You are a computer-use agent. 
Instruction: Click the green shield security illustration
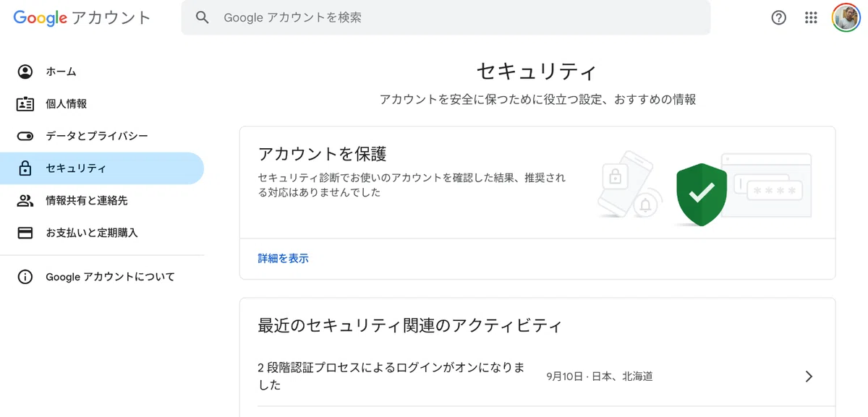click(x=702, y=194)
